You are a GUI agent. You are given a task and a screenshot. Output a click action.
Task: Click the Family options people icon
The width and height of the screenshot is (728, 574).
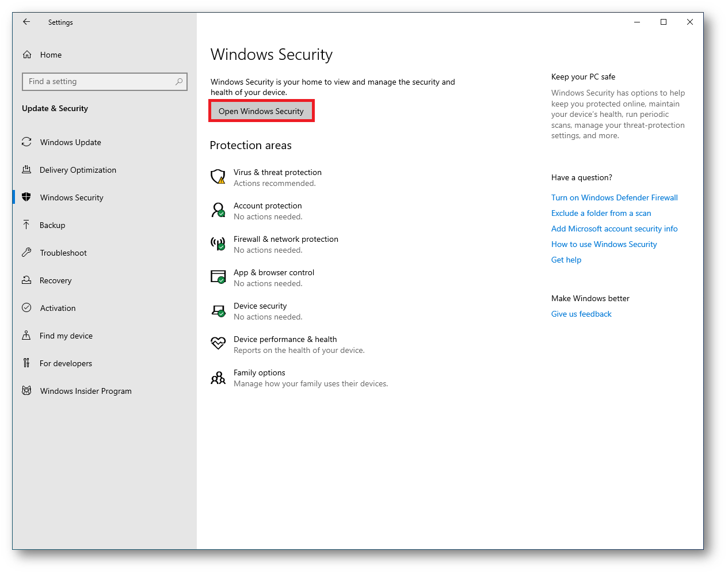tap(218, 378)
